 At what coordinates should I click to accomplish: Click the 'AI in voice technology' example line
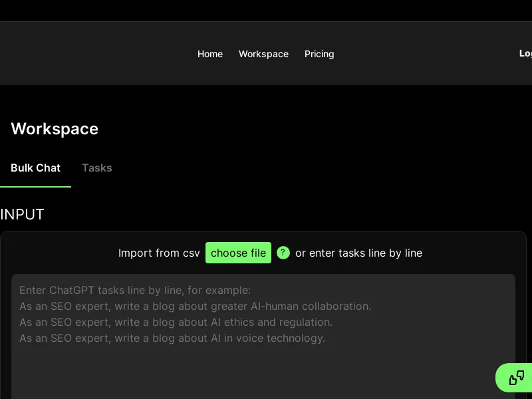tap(172, 338)
